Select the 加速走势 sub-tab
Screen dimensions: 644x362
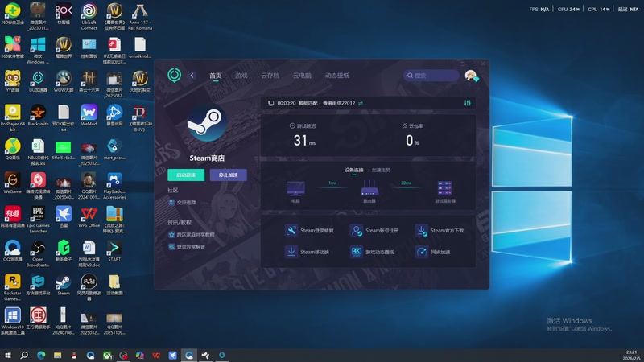coord(381,170)
